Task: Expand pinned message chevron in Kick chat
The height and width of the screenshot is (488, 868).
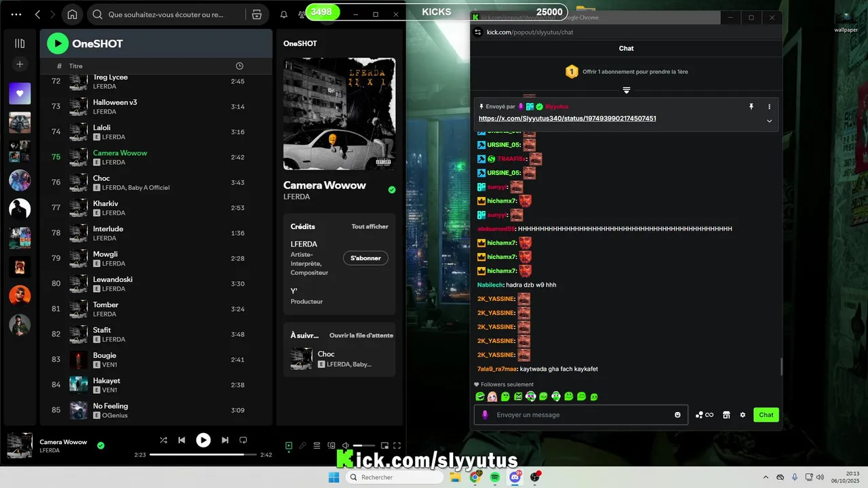Action: click(769, 121)
